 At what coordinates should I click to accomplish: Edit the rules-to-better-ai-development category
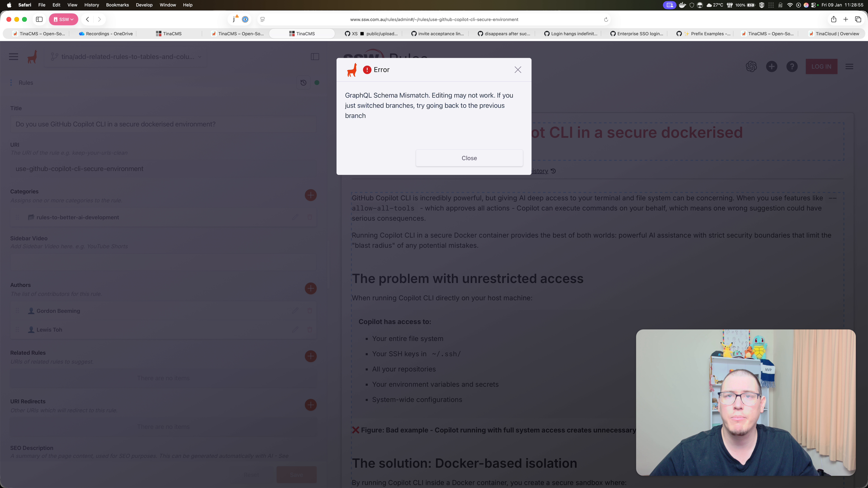(295, 217)
